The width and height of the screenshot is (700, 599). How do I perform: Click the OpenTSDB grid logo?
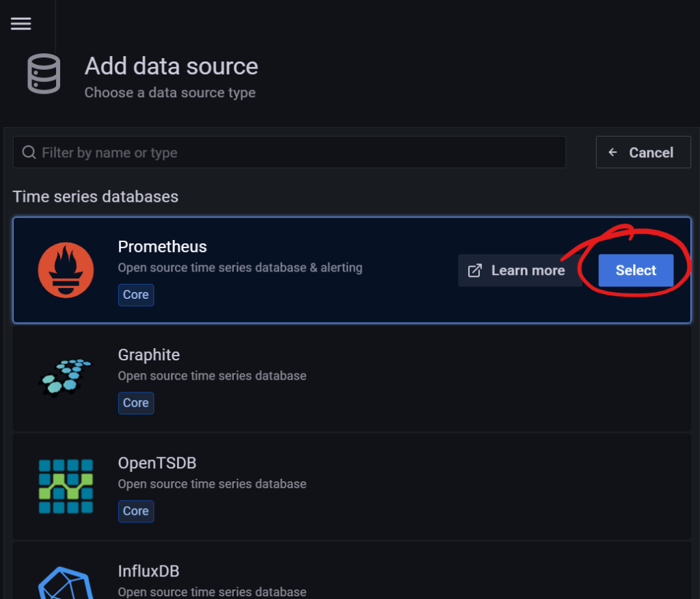click(66, 485)
